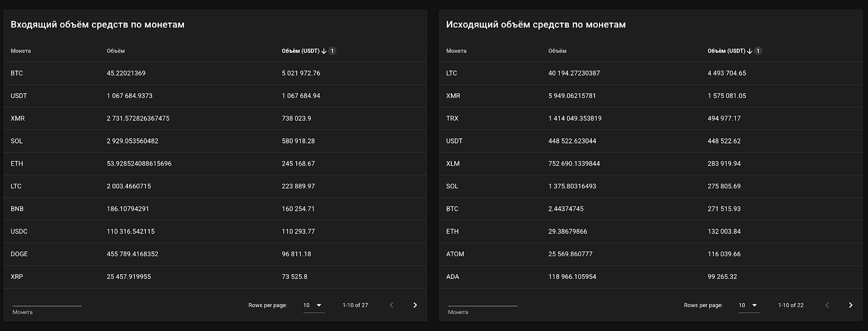The image size is (868, 331).
Task: Click sort priority badge 1 in outgoing table
Action: (x=758, y=51)
